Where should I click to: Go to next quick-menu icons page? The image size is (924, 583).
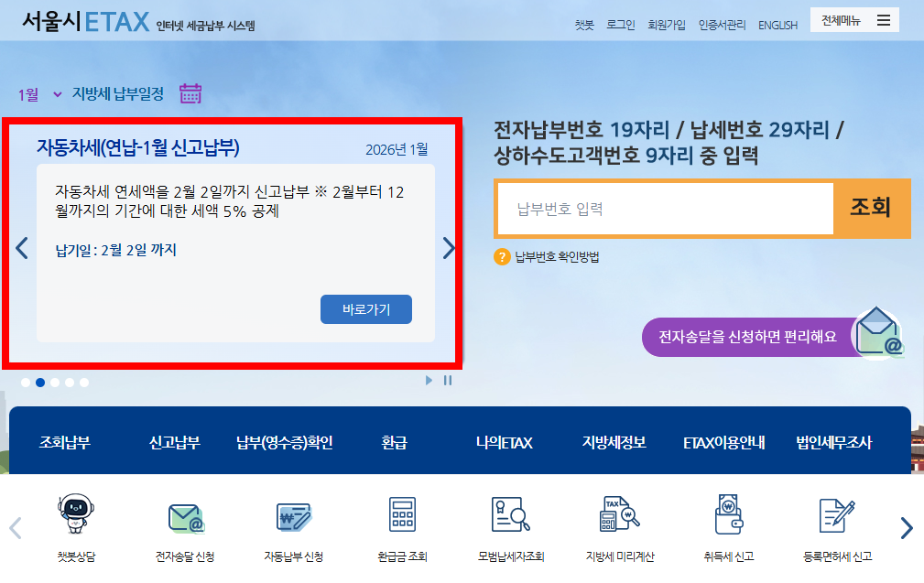click(x=907, y=528)
